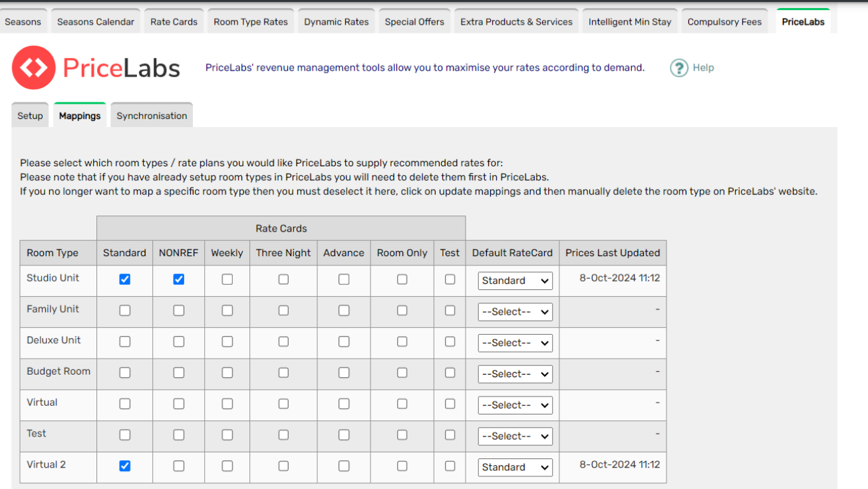Image resolution: width=868 pixels, height=489 pixels.
Task: Enable Standard for Deluxe Unit
Action: pyautogui.click(x=124, y=342)
